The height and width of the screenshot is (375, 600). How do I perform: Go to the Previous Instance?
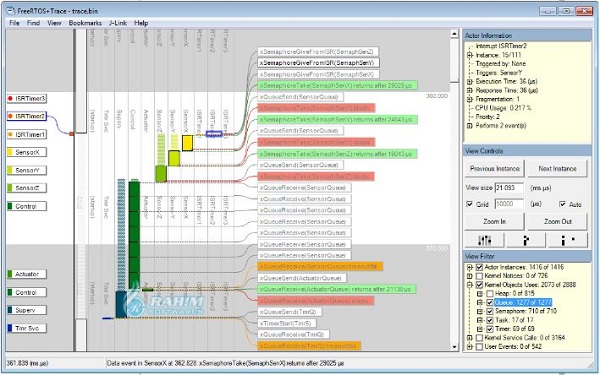coord(494,168)
